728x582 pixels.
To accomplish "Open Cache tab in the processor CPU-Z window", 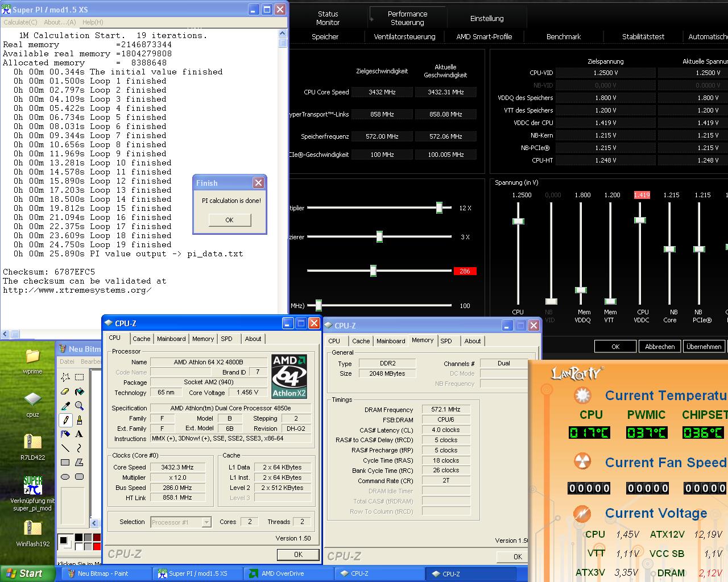I will click(x=142, y=339).
